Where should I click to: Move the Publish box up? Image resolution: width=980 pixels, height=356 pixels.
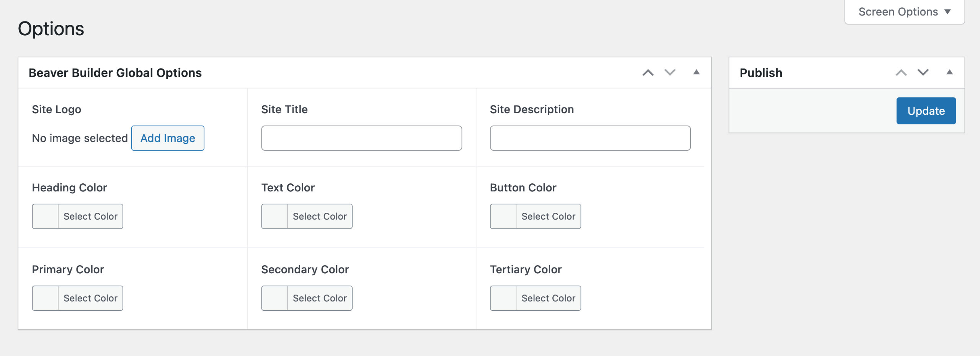tap(902, 72)
